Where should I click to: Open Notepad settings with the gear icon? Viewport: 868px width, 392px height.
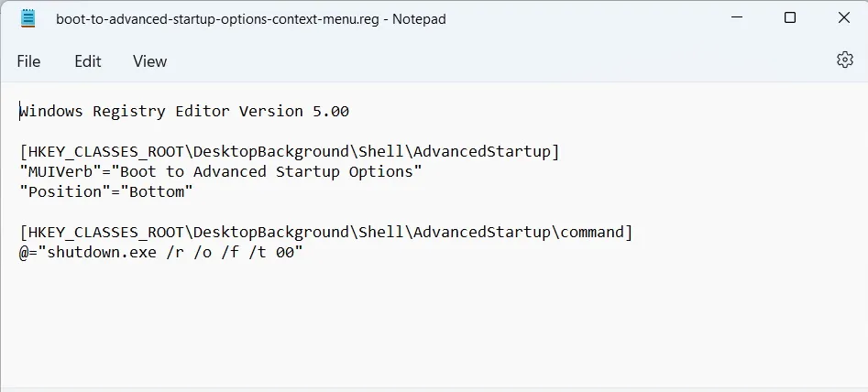[x=844, y=60]
